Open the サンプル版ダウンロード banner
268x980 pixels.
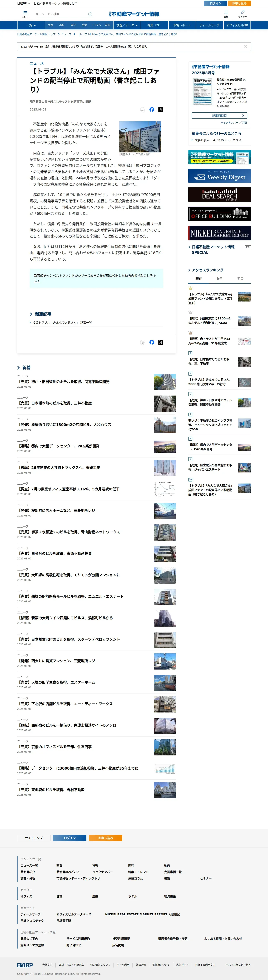tap(219, 157)
